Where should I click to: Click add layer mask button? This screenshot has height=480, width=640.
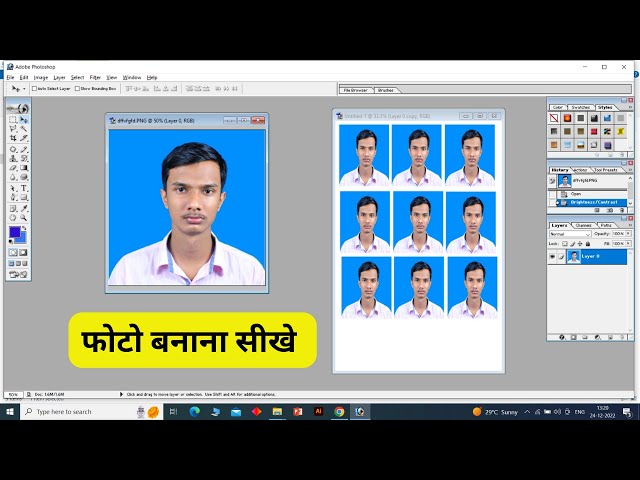point(573,338)
